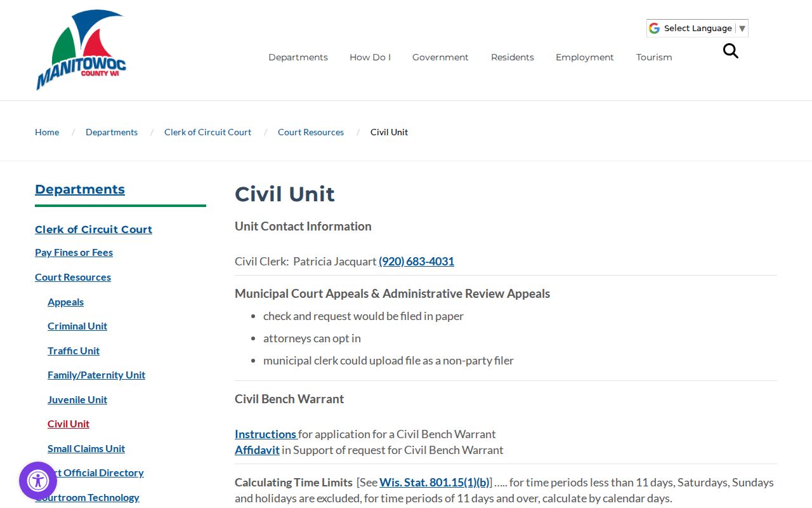Image resolution: width=812 pixels, height=508 pixels.
Task: Open the Small Claims Unit page
Action: (x=86, y=449)
